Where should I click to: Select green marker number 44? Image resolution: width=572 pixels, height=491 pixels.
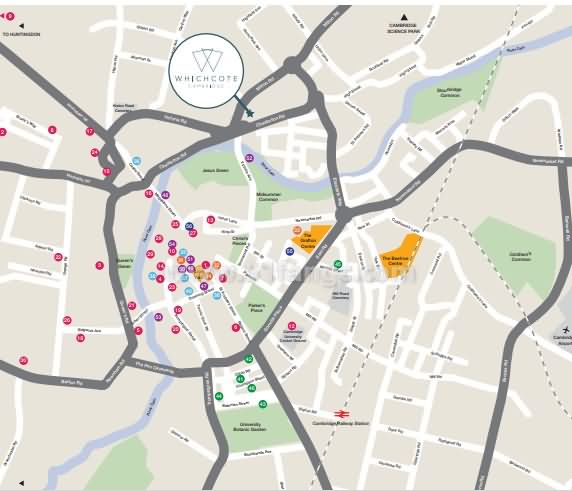coord(219,396)
